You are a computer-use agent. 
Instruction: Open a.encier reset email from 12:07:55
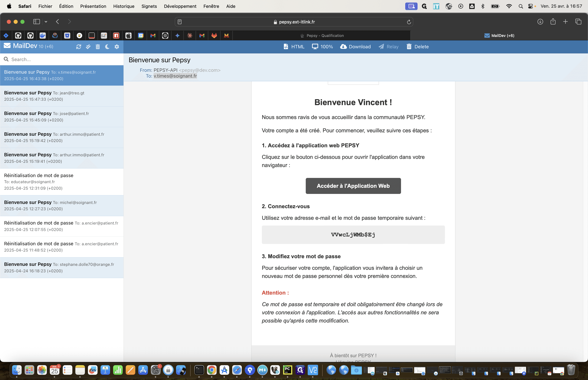pos(62,226)
